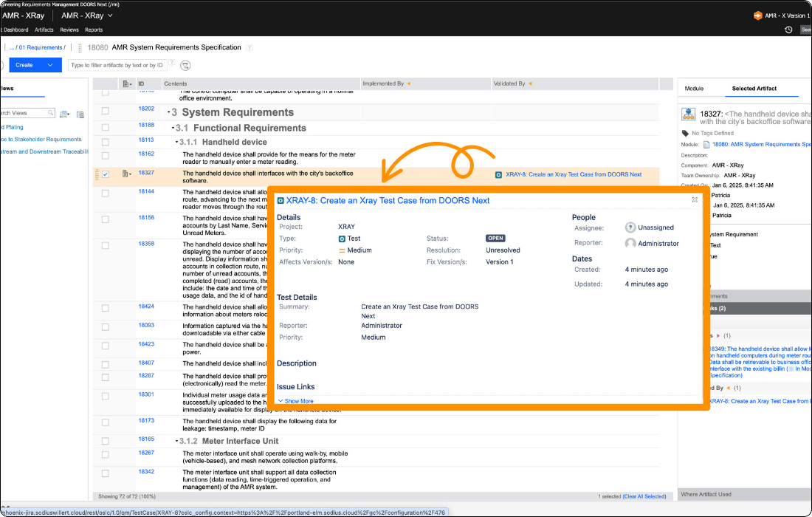The height and width of the screenshot is (517, 812).
Task: Open the Reports menu
Action: (x=94, y=30)
